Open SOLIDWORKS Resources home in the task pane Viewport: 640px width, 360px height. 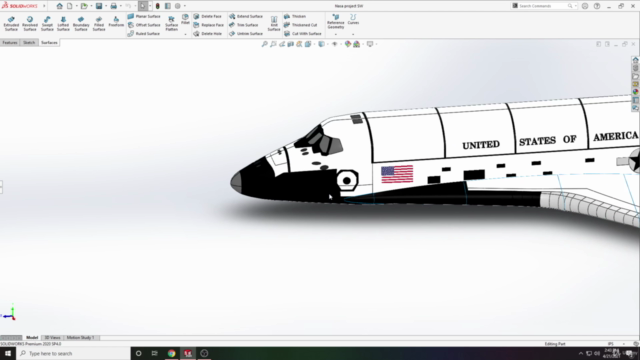coord(636,60)
